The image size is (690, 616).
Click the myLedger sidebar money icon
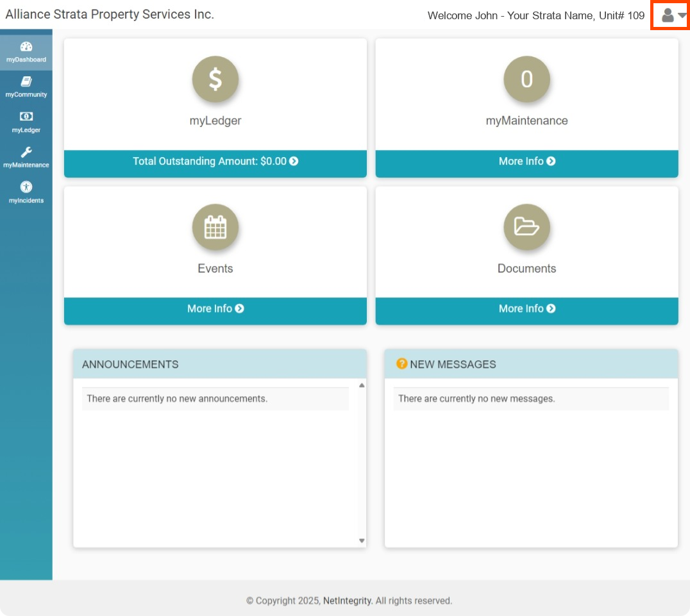click(26, 117)
